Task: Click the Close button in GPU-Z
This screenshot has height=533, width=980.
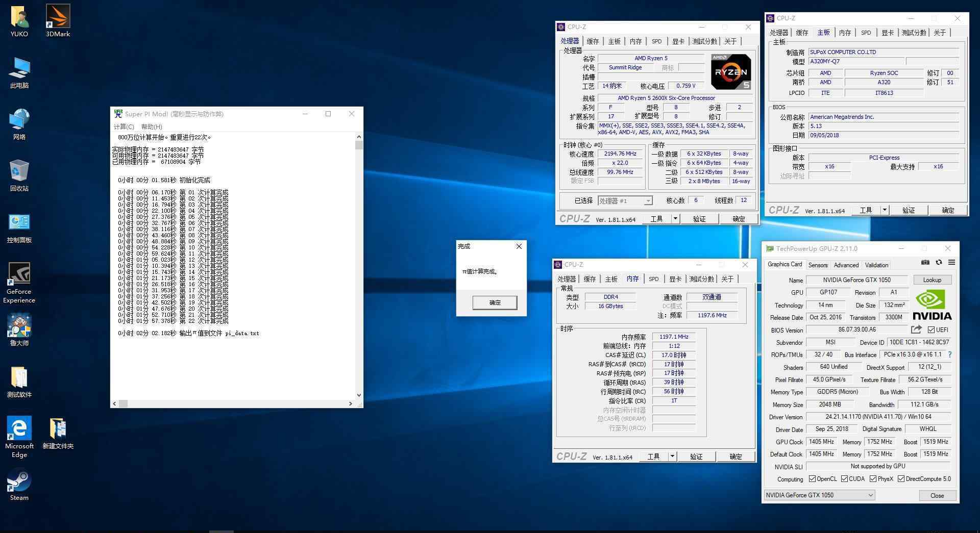Action: 937,496
